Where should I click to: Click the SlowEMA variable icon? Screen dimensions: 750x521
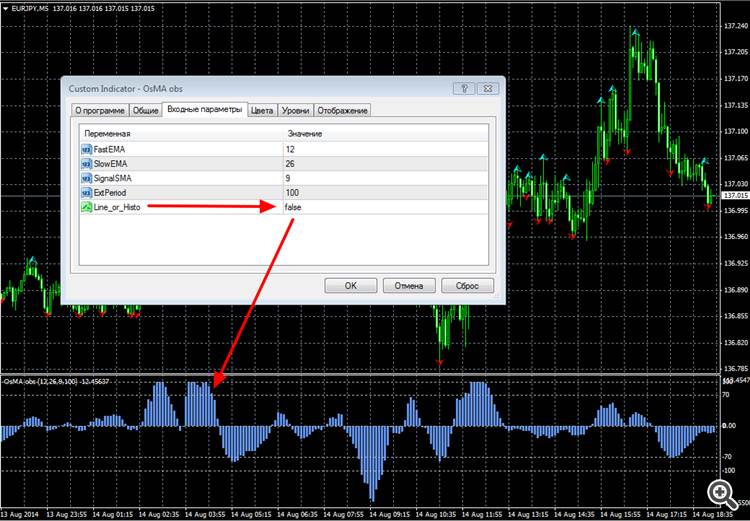click(87, 164)
